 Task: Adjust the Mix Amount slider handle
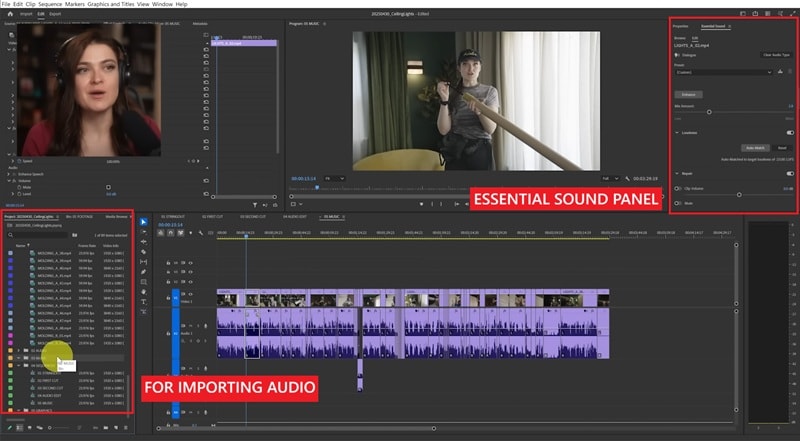(709, 112)
